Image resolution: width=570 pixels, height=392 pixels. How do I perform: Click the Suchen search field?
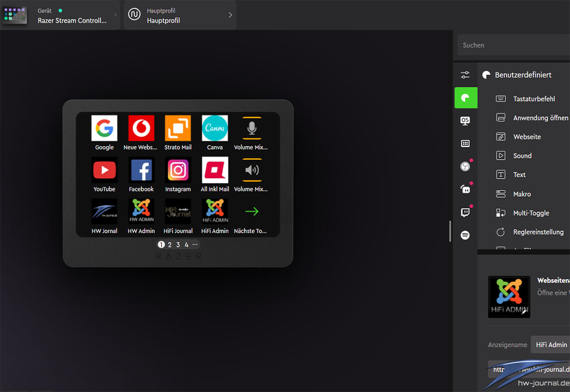click(x=513, y=45)
